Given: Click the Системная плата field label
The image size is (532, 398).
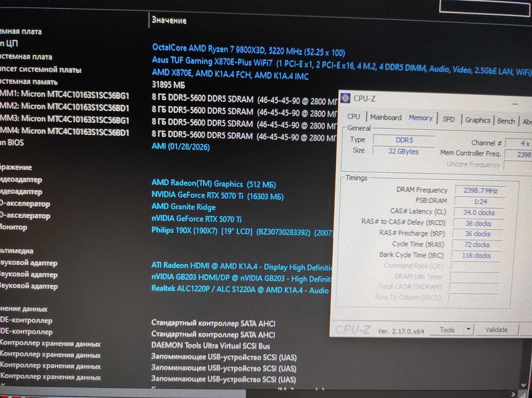Looking at the screenshot, I should pos(26,57).
